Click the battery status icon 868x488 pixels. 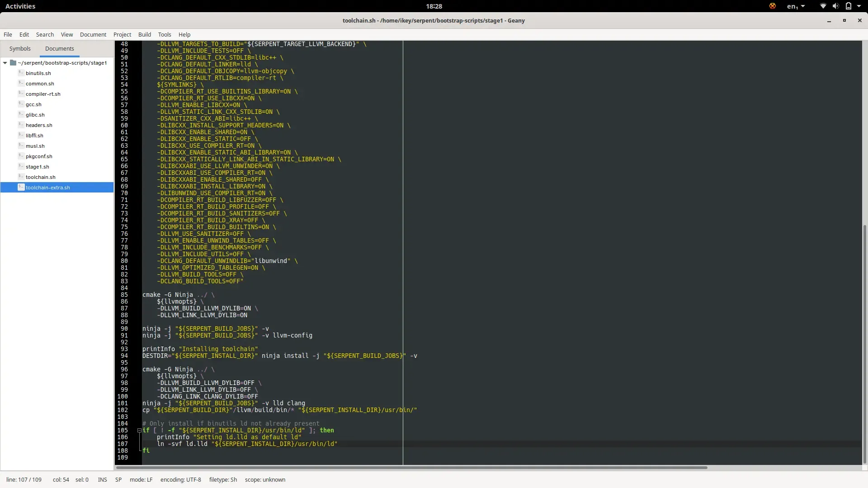pos(848,6)
